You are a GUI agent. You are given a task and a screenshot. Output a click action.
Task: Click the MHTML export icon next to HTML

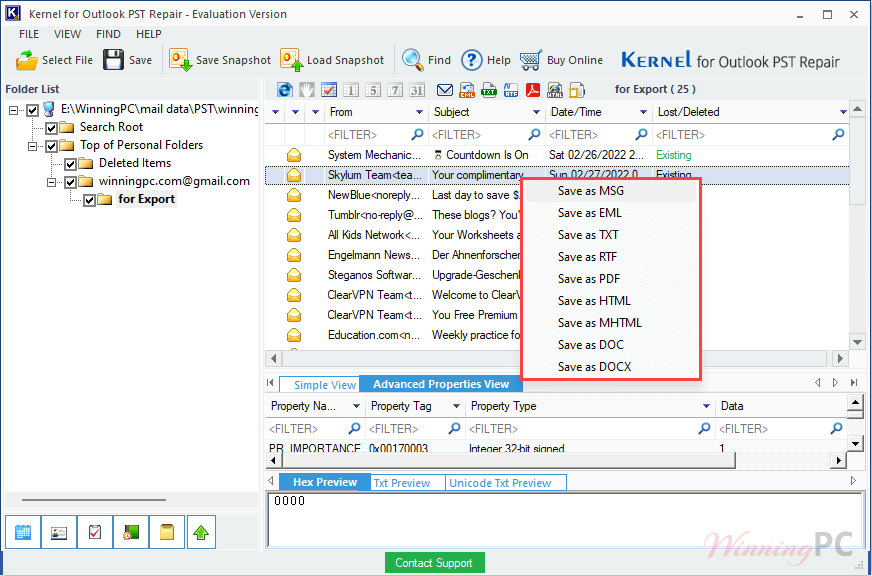click(x=577, y=90)
